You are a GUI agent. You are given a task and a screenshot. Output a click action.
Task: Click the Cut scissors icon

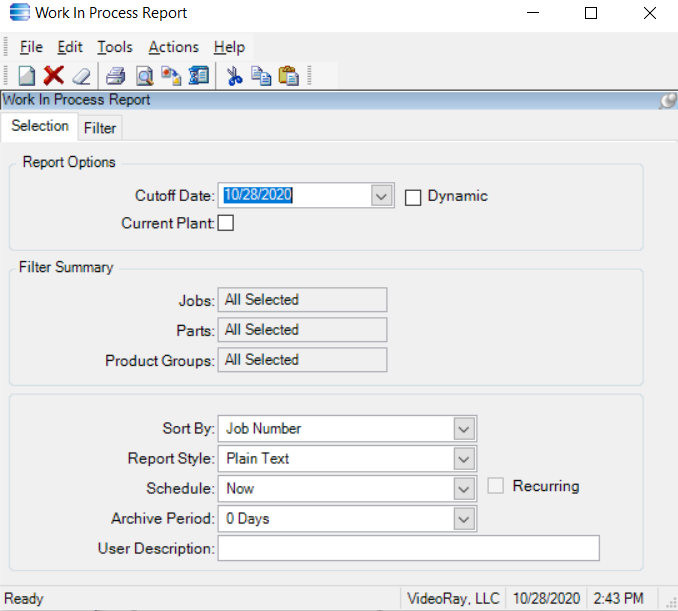(235, 76)
